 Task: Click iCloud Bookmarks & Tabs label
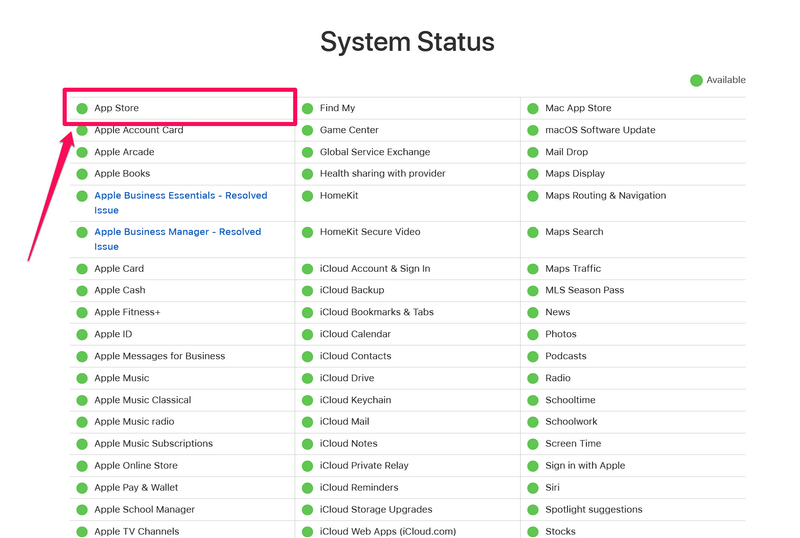click(377, 312)
